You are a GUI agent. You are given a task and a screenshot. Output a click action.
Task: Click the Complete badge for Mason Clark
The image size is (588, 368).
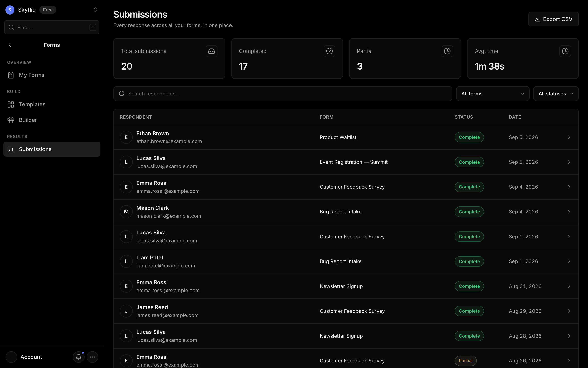coord(469,212)
